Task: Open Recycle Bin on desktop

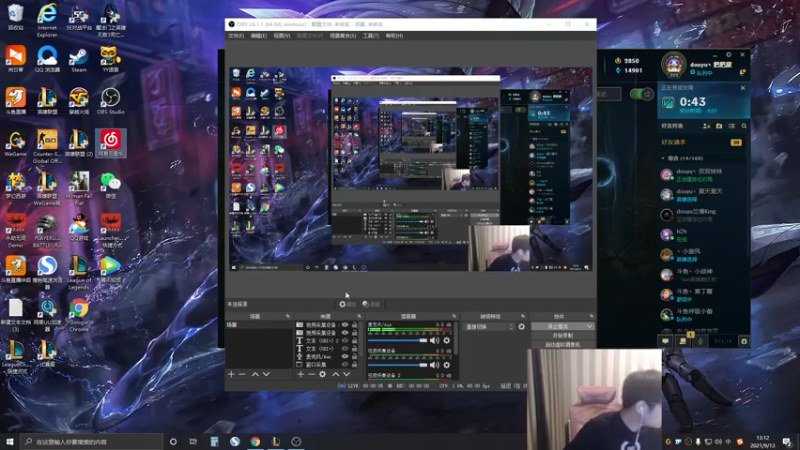Action: click(16, 17)
